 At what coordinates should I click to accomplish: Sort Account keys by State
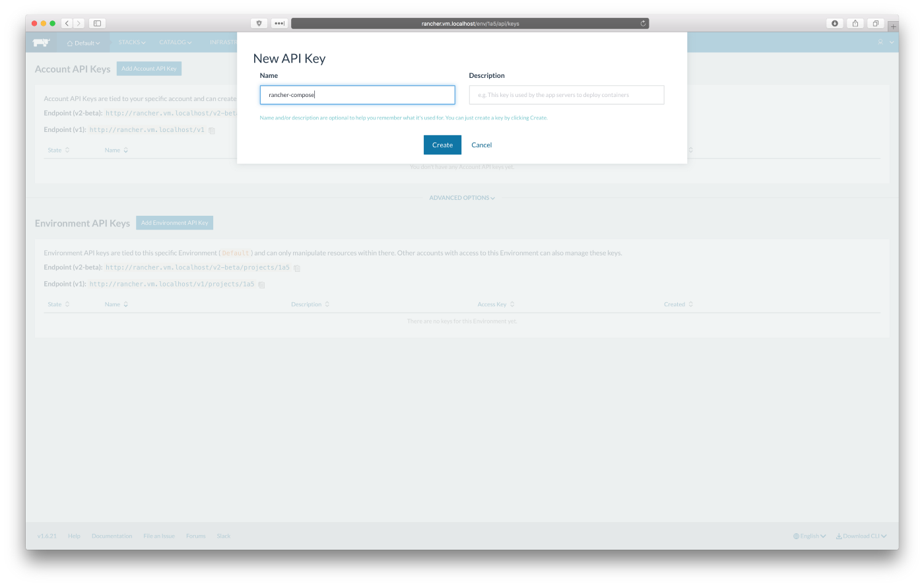[x=59, y=150]
